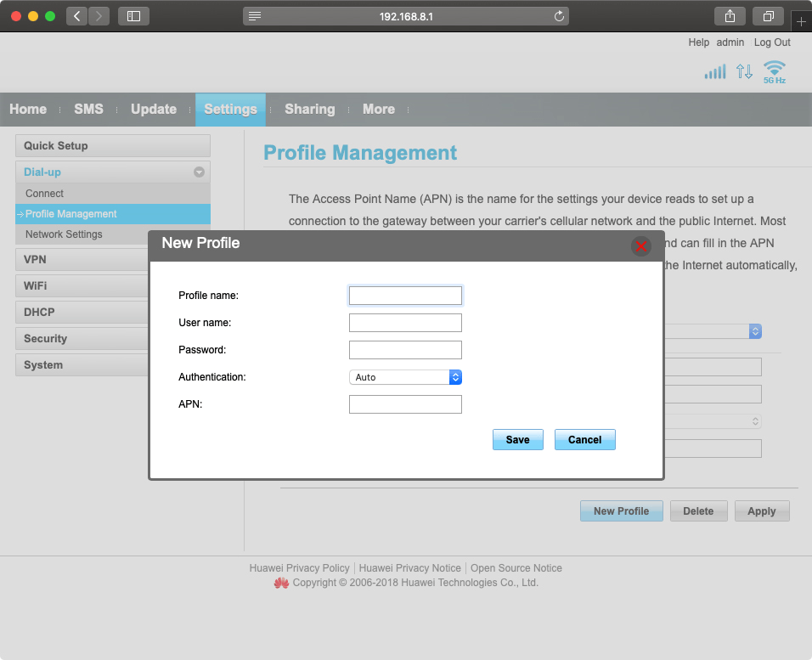Click the signal strength bars icon
Screen dimensions: 812x660
715,72
